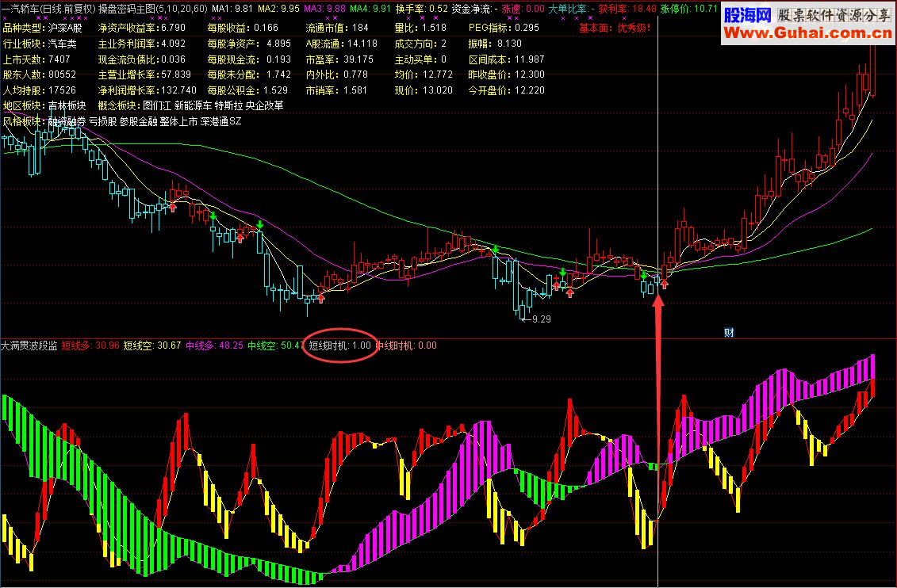Click 内外比: 0.778 field
897x588 pixels.
pos(336,74)
